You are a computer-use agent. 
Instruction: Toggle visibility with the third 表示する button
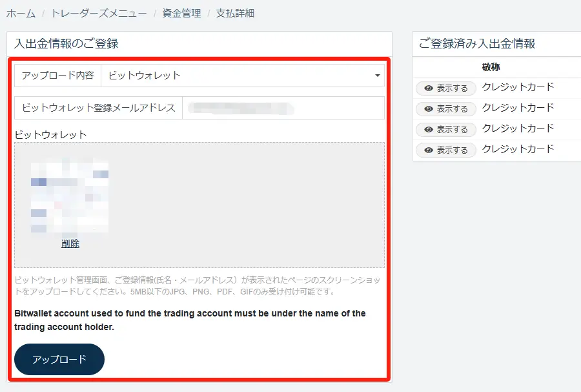445,130
